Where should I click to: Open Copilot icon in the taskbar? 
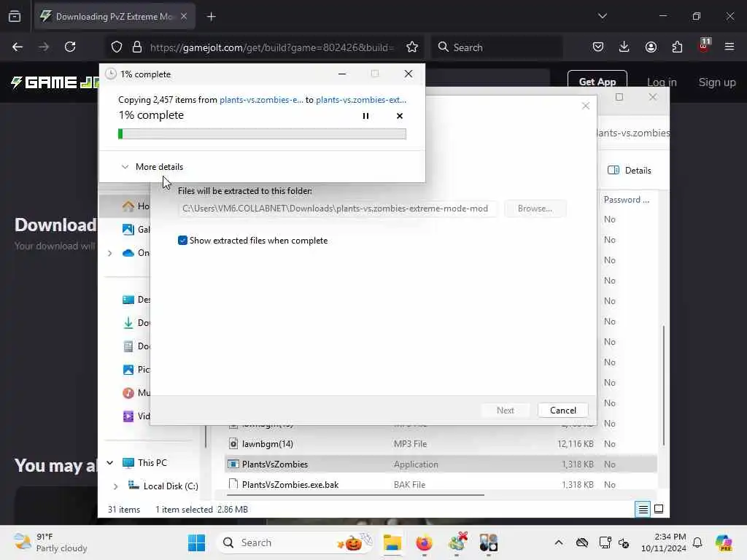coord(723,542)
